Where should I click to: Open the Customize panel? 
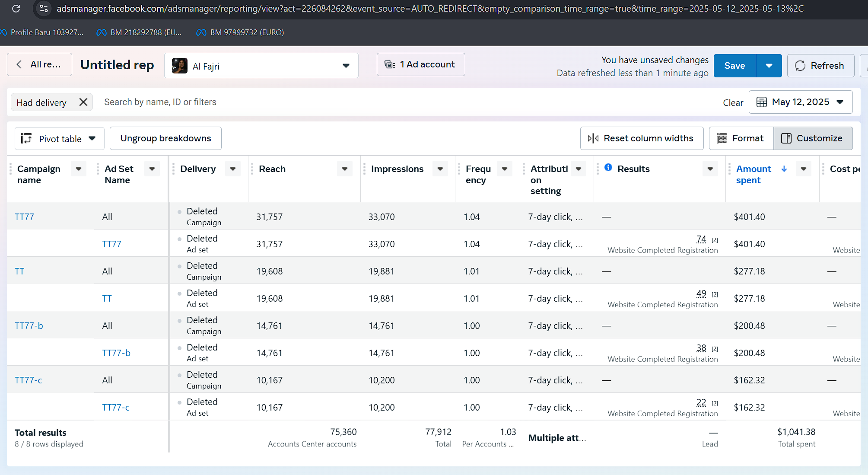813,138
